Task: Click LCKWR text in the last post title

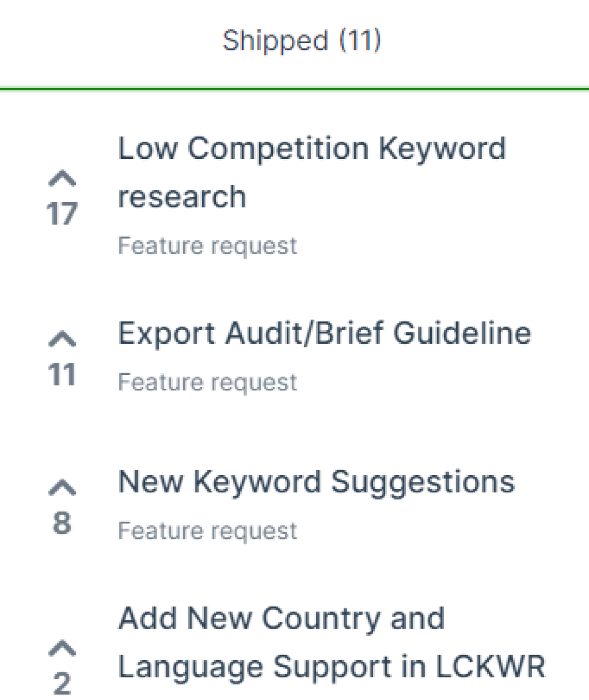Action: click(490, 667)
